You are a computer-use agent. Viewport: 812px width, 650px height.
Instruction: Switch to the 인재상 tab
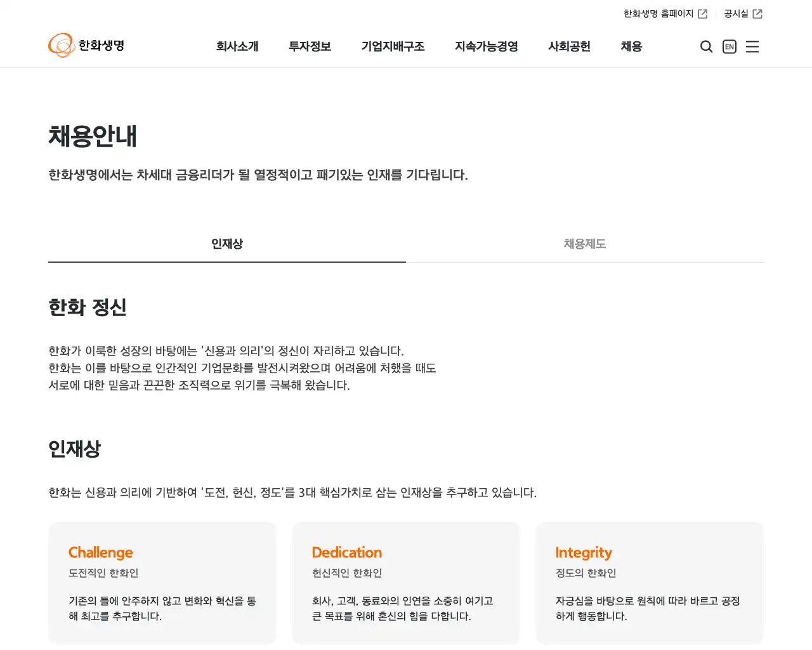(x=226, y=244)
